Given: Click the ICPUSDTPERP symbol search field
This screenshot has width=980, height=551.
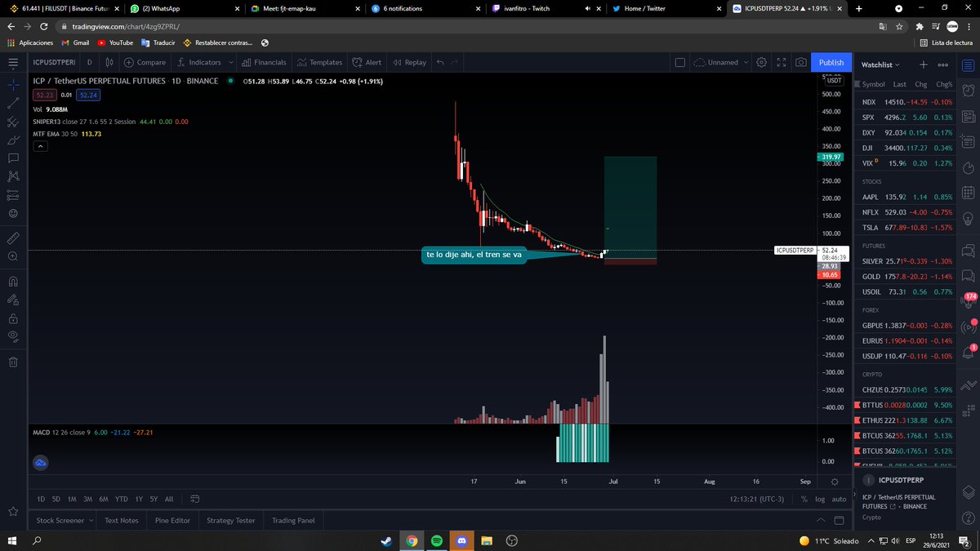Looking at the screenshot, I should tap(53, 62).
